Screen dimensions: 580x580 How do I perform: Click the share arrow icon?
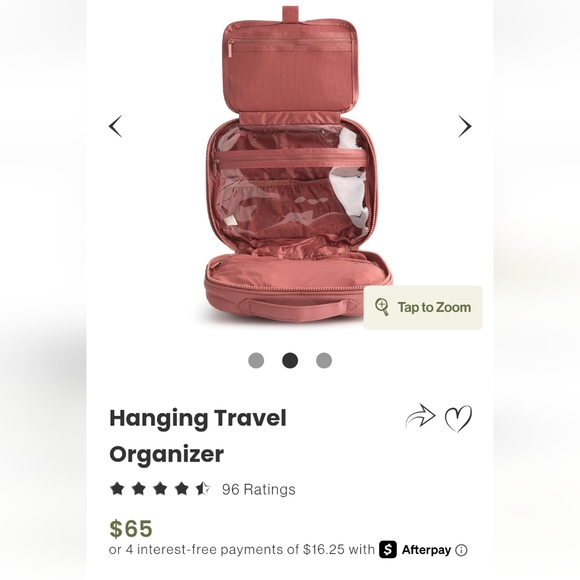(421, 416)
